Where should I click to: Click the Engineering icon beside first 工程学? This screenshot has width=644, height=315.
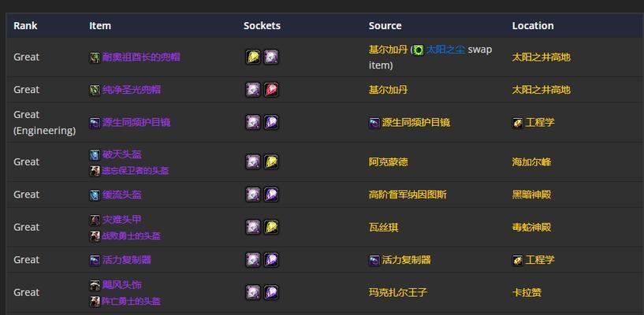[517, 123]
